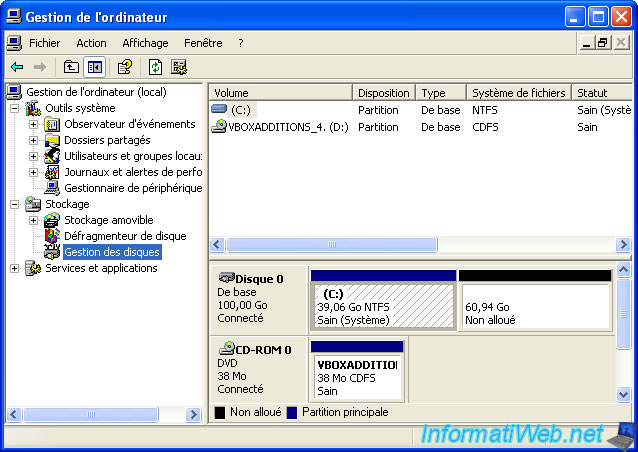638x452 pixels.
Task: Select the VBOXADDITIONS_4. (D:) volume row
Action: 421,127
